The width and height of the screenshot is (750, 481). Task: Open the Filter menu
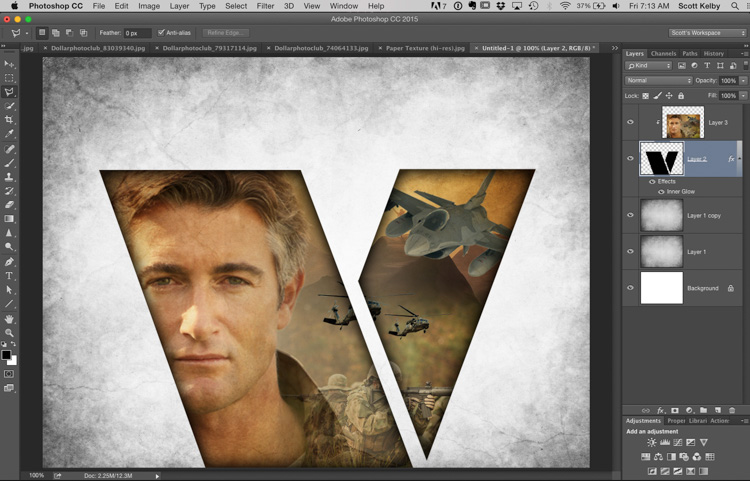click(265, 6)
